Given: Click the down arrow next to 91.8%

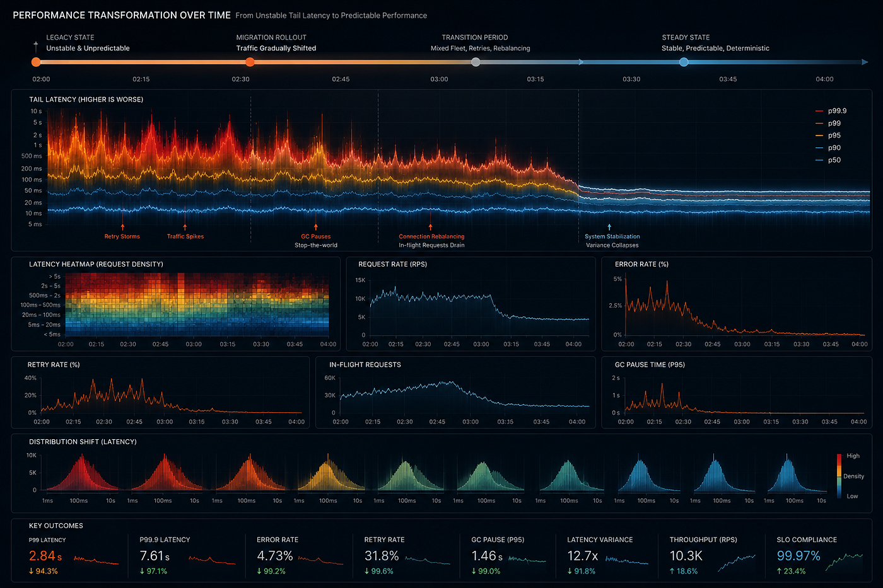Looking at the screenshot, I should [570, 571].
